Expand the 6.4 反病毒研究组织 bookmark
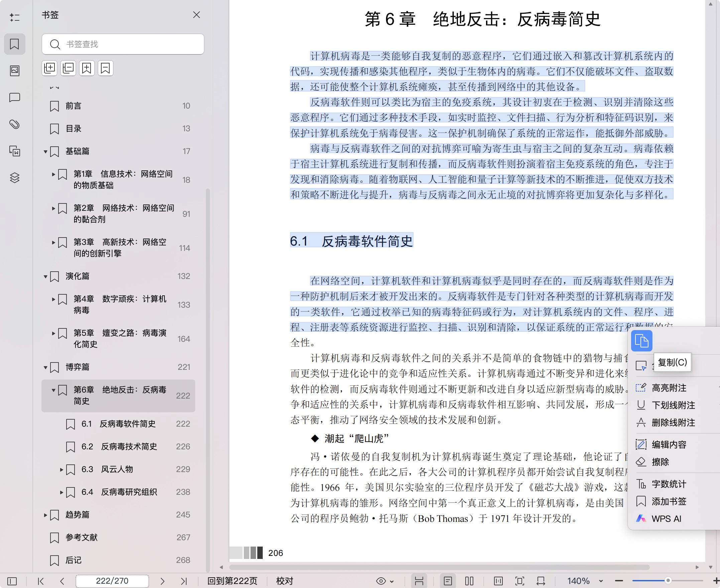The image size is (720, 588). pos(62,492)
